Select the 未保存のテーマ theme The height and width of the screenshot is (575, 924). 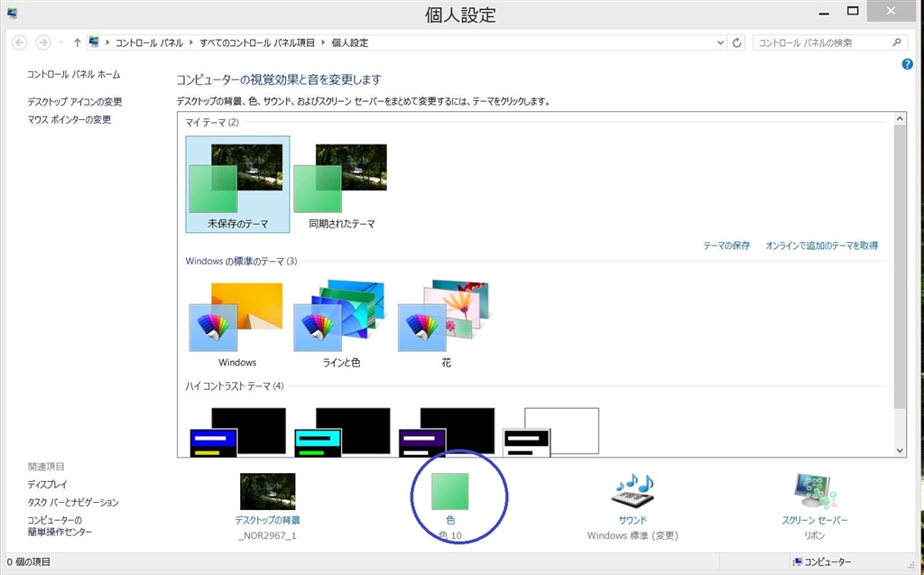point(237,184)
